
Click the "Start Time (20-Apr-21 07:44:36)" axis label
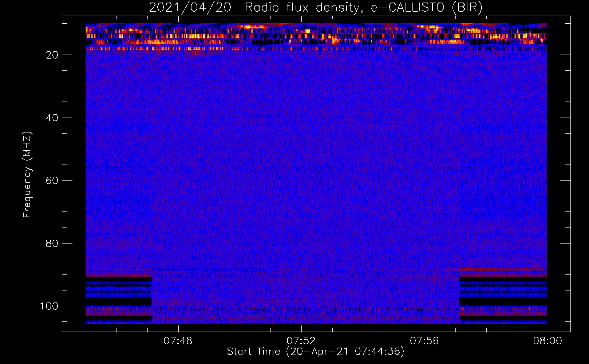[316, 352]
